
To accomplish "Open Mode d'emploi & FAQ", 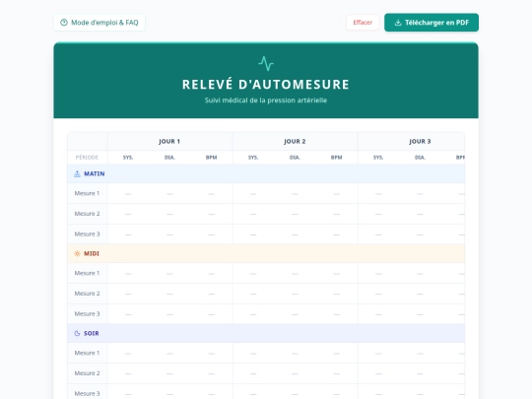I will click(100, 23).
